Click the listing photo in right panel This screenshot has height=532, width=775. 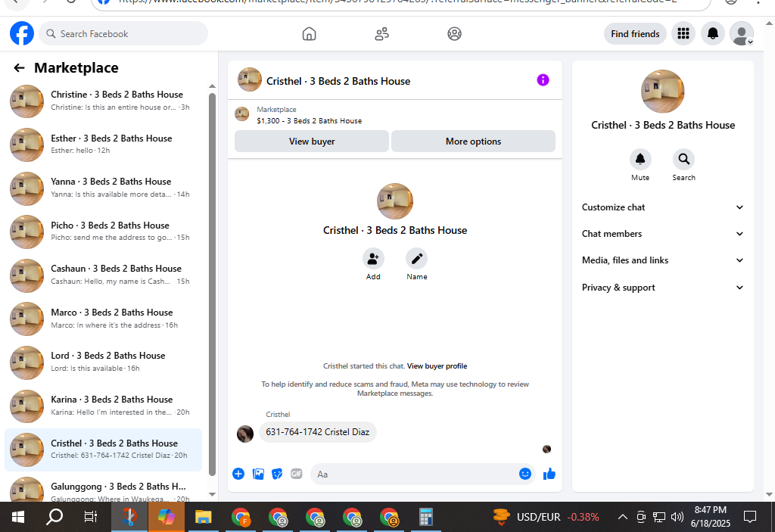click(x=663, y=92)
